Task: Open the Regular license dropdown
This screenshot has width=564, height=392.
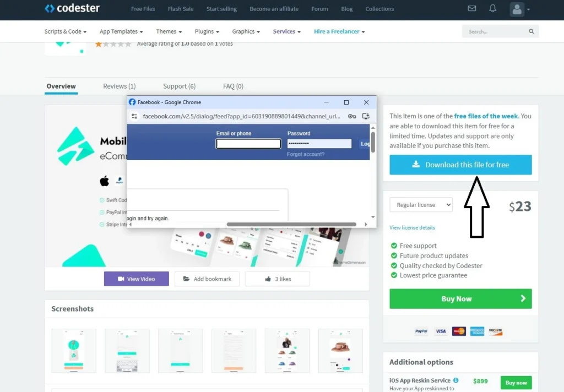Action: tap(421, 205)
